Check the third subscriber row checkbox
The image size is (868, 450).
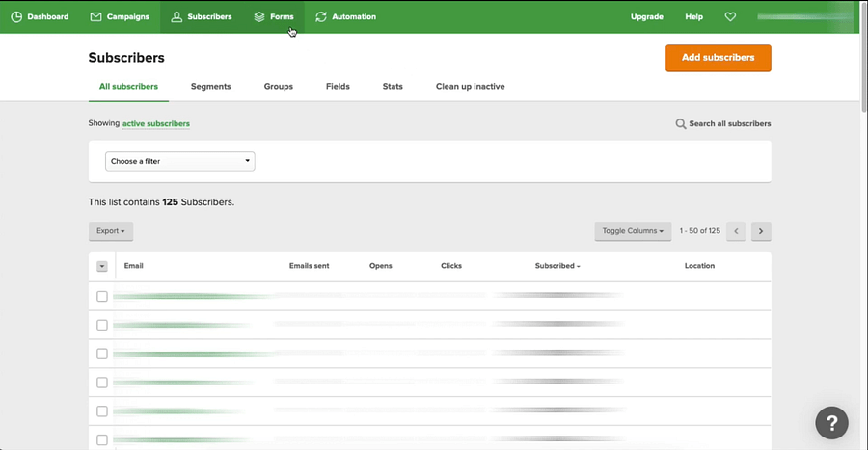pos(102,354)
